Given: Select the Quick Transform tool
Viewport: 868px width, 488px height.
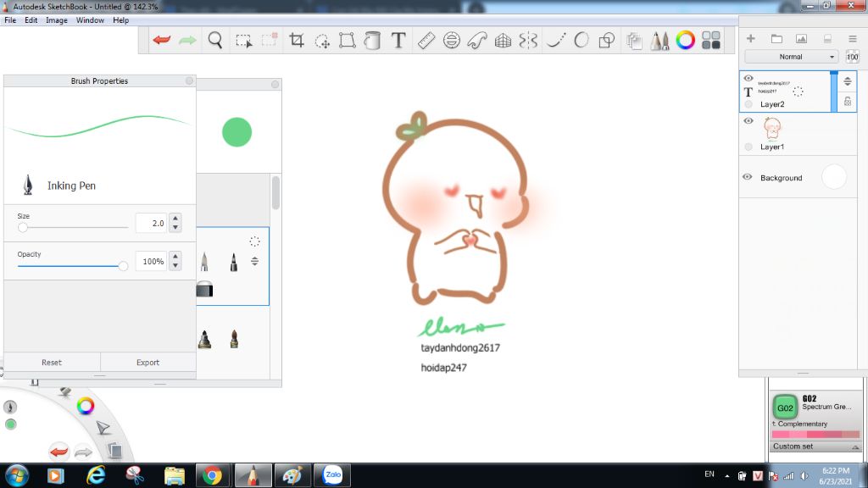Looking at the screenshot, I should coord(321,41).
